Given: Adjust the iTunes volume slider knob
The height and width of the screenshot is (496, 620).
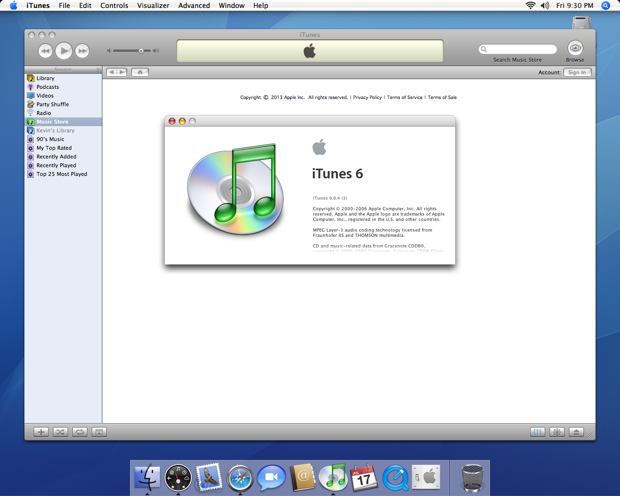Looking at the screenshot, I should 141,51.
